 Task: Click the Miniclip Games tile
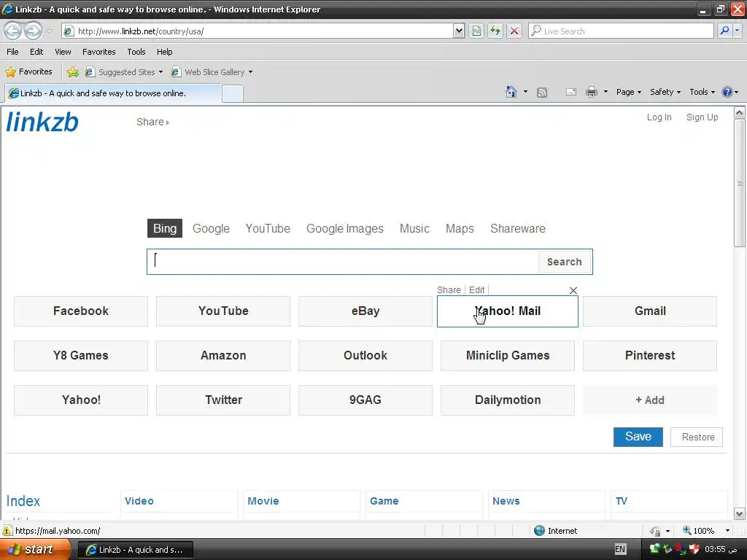(508, 356)
